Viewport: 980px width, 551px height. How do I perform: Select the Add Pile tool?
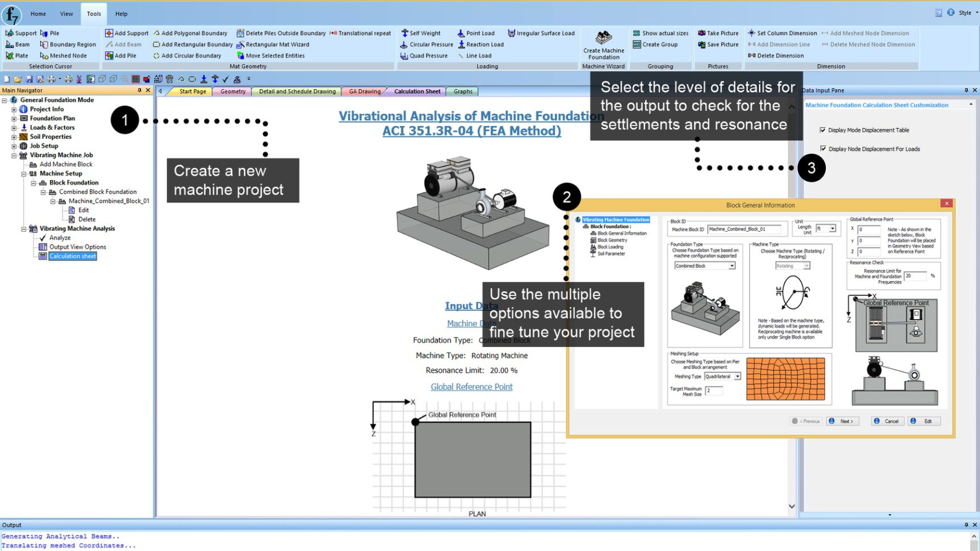[121, 55]
